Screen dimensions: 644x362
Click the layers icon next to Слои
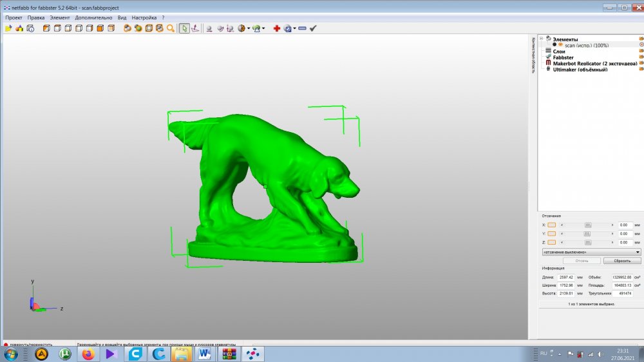(548, 50)
